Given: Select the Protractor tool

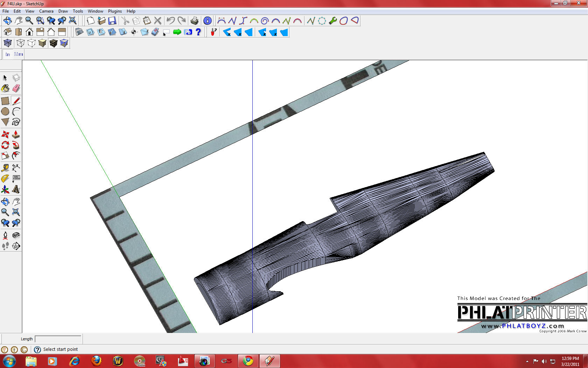Looking at the screenshot, I should click(x=5, y=179).
